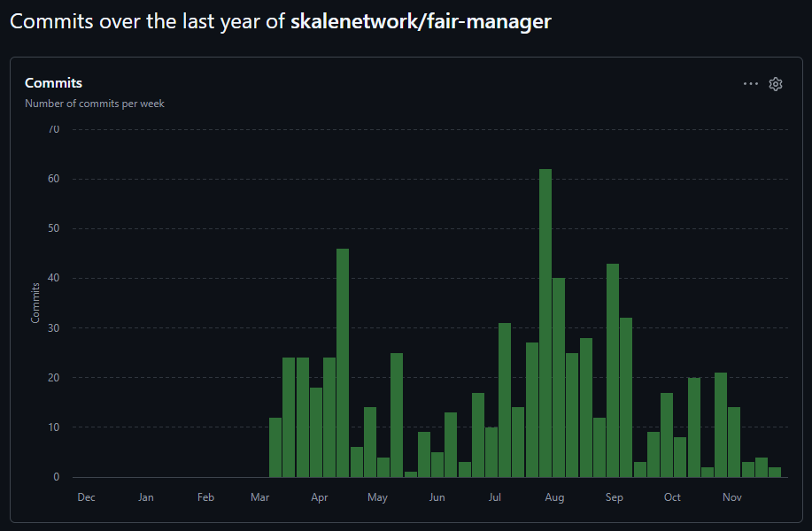Click the '20' y-axis value
The image size is (812, 531).
coord(53,378)
